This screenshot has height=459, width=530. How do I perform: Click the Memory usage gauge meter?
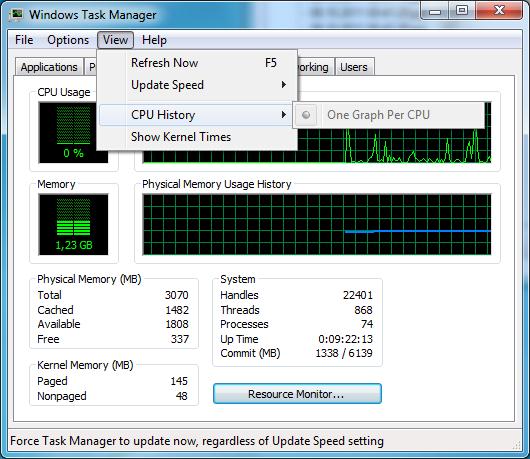point(73,224)
